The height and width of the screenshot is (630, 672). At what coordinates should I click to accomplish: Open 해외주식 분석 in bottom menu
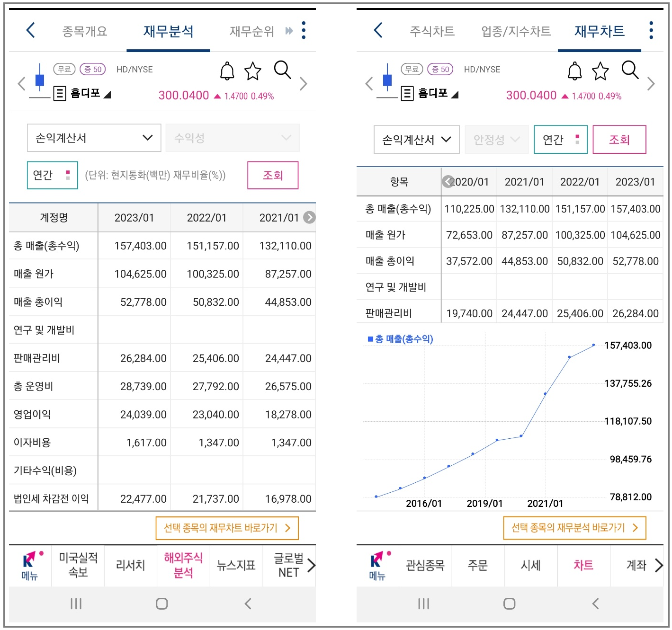coord(183,565)
